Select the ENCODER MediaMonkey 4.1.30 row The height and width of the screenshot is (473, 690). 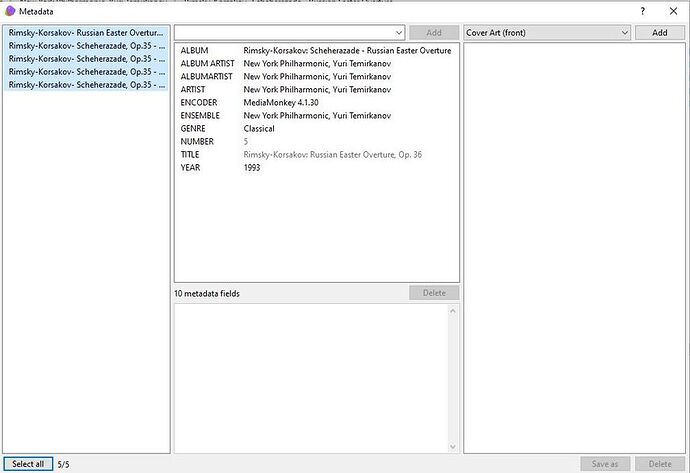(x=316, y=103)
